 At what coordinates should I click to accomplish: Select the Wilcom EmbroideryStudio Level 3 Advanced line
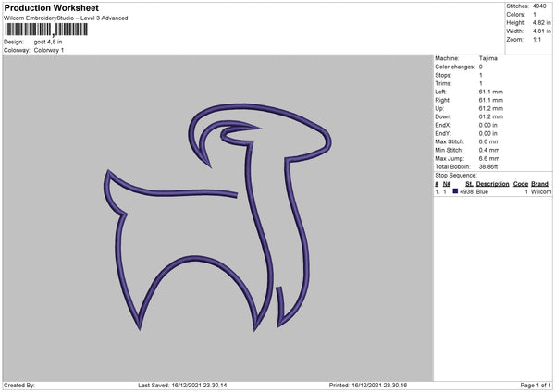pyautogui.click(x=66, y=18)
